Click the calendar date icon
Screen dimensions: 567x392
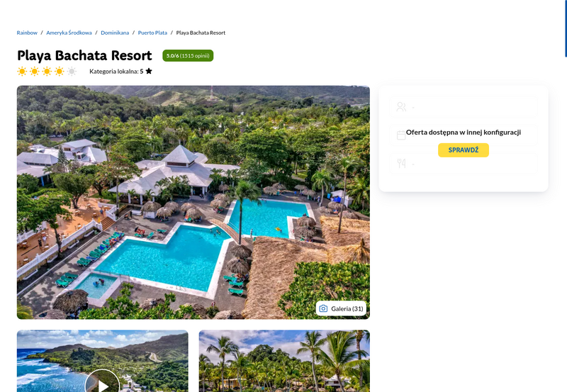tap(401, 135)
